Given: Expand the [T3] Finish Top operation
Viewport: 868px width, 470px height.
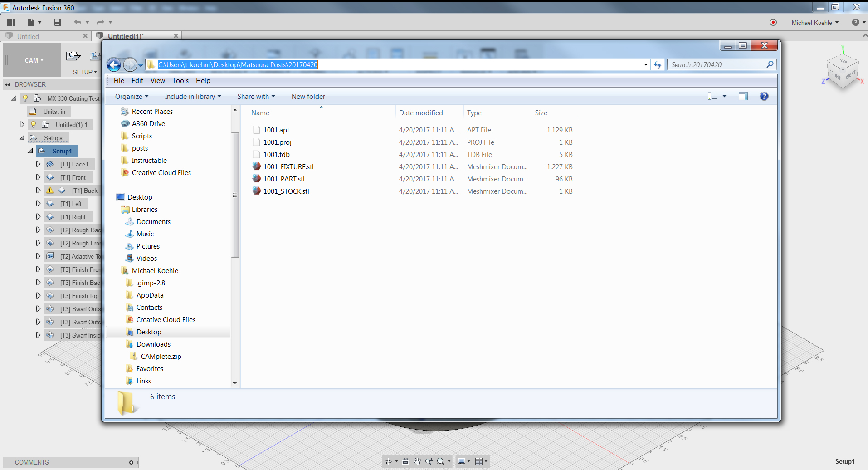Looking at the screenshot, I should (38, 296).
